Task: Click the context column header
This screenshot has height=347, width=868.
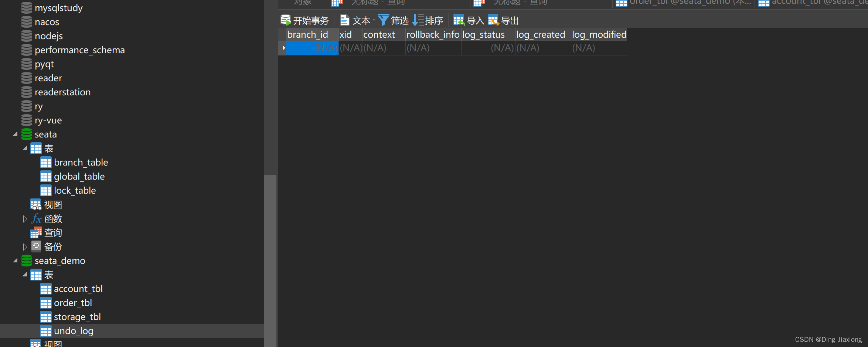Action: [x=384, y=34]
